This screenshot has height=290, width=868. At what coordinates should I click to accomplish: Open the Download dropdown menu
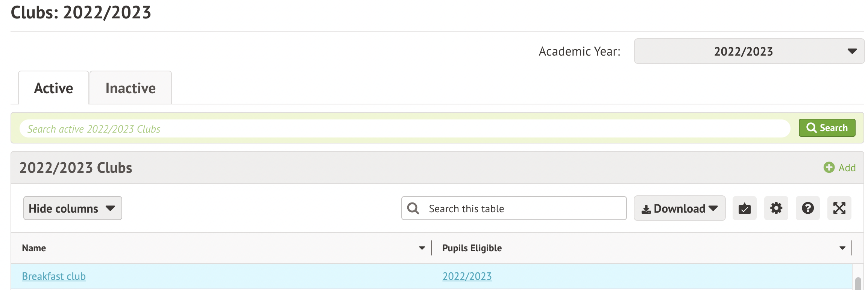(679, 208)
